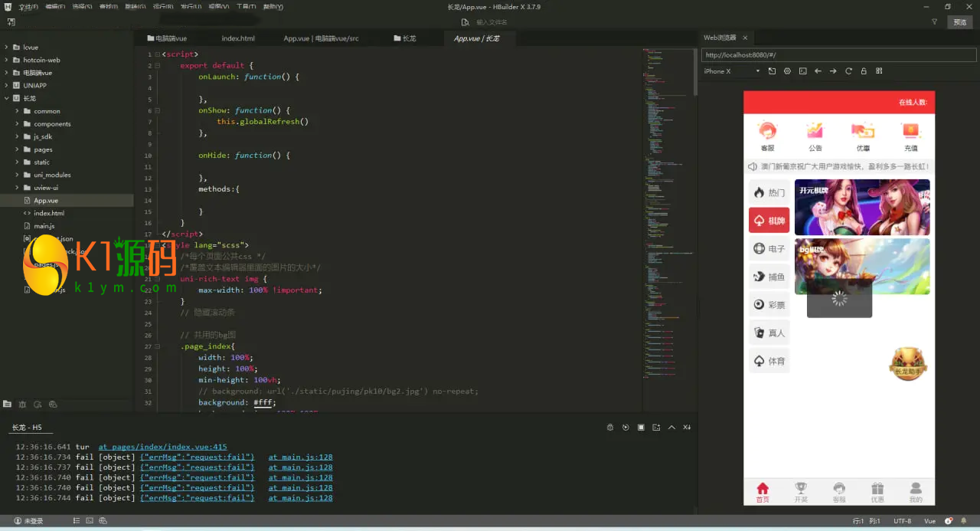
Task: Collapse the console panel with the chevron
Action: (x=671, y=428)
